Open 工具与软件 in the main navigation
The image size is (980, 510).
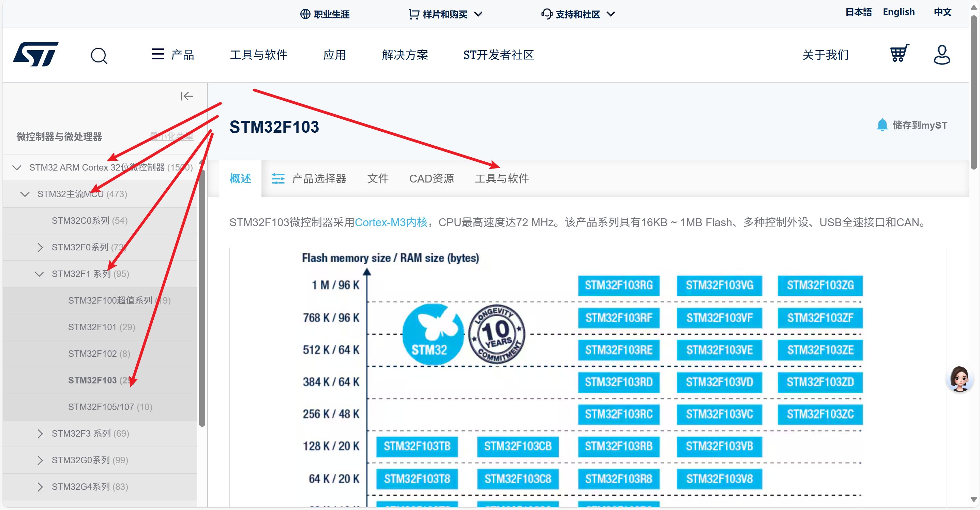(259, 55)
